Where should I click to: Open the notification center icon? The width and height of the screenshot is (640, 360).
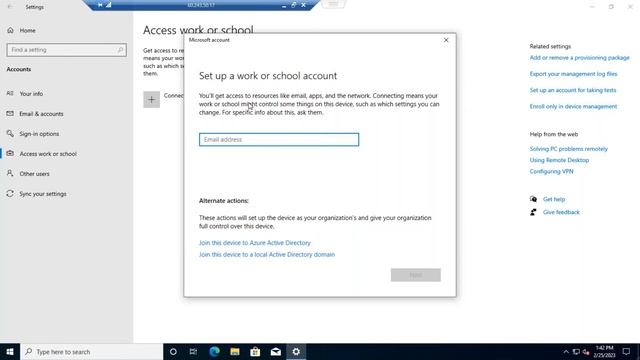coord(626,351)
